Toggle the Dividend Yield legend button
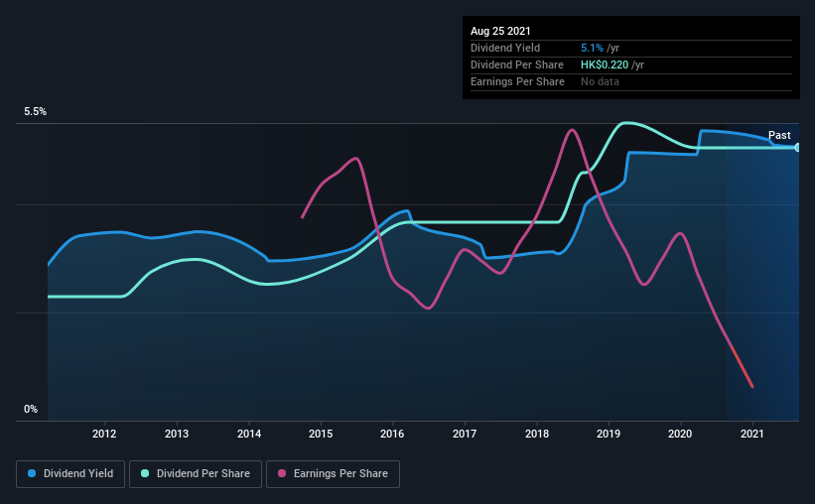The width and height of the screenshot is (815, 504). [70, 474]
